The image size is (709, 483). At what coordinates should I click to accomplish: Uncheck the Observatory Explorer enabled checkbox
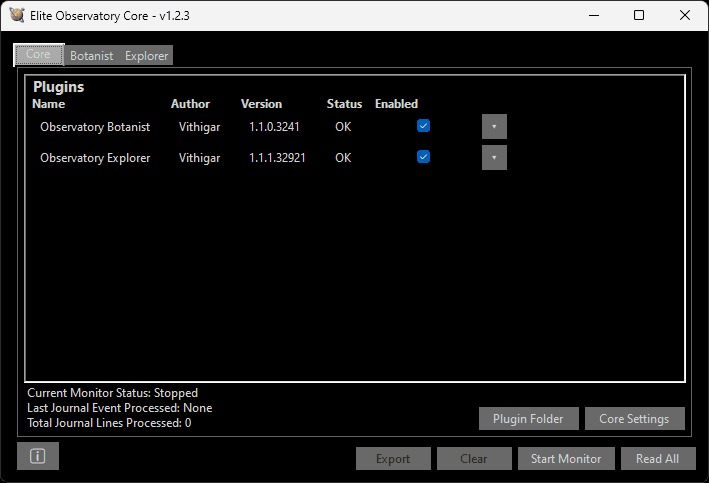pyautogui.click(x=423, y=157)
